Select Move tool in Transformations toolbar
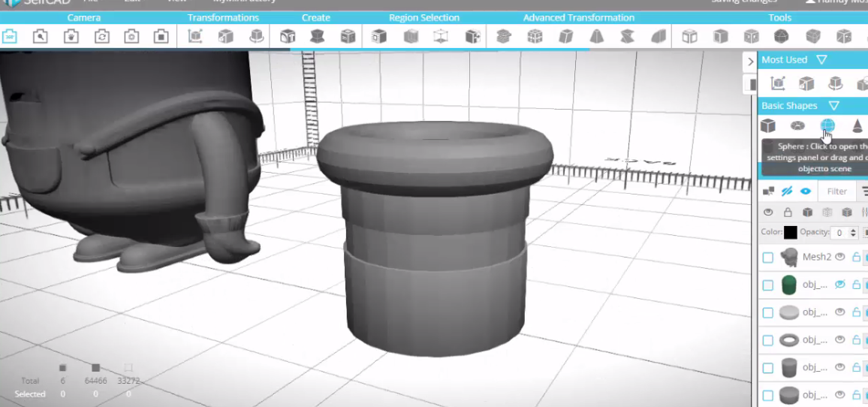868x407 pixels. 195,37
